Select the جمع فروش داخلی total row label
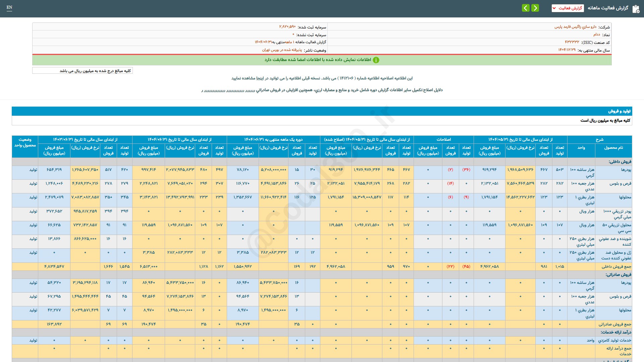This screenshot has height=362, width=644. coord(616,267)
